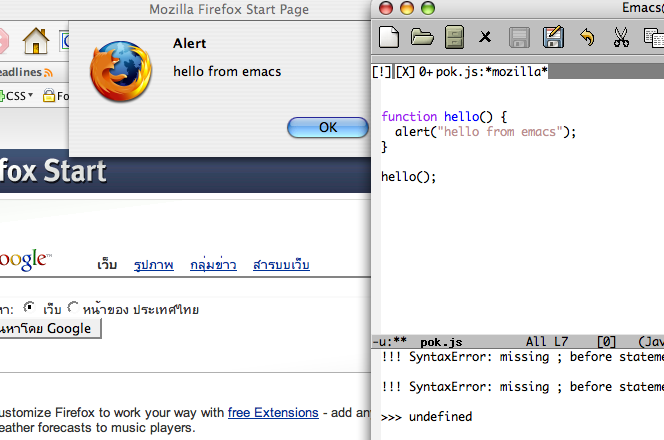
Task: Click the [!] tabbar button in Emacs
Action: [382, 72]
